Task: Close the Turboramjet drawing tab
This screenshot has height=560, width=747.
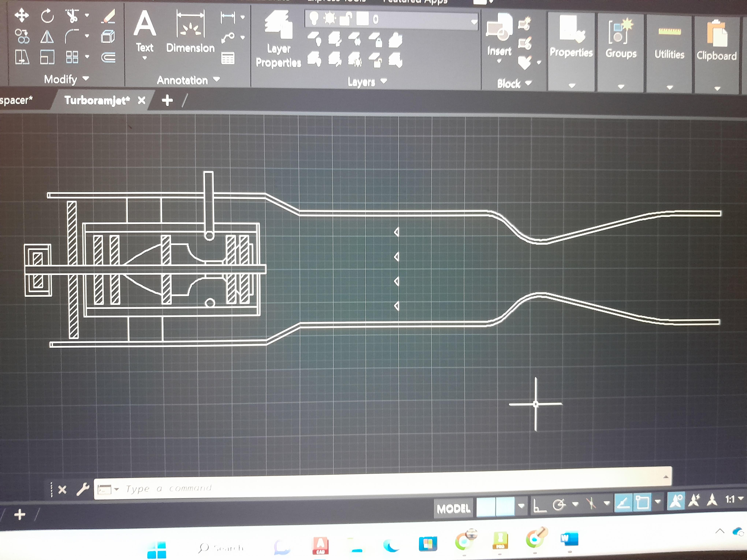Action: (x=142, y=100)
